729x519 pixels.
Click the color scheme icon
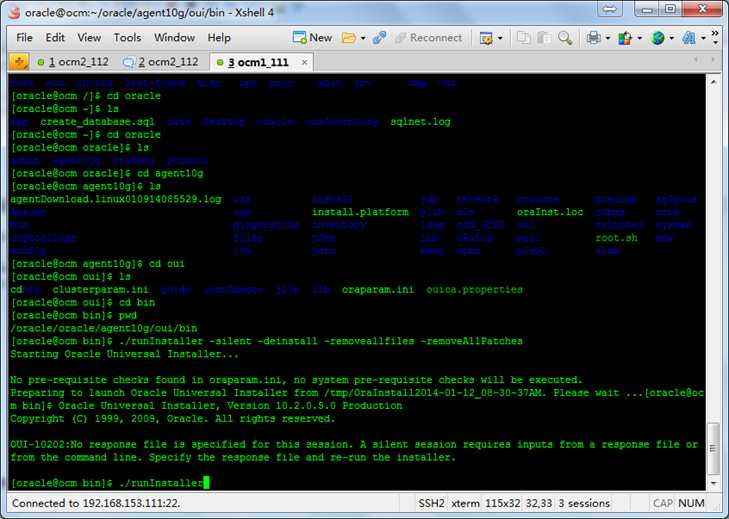625,38
